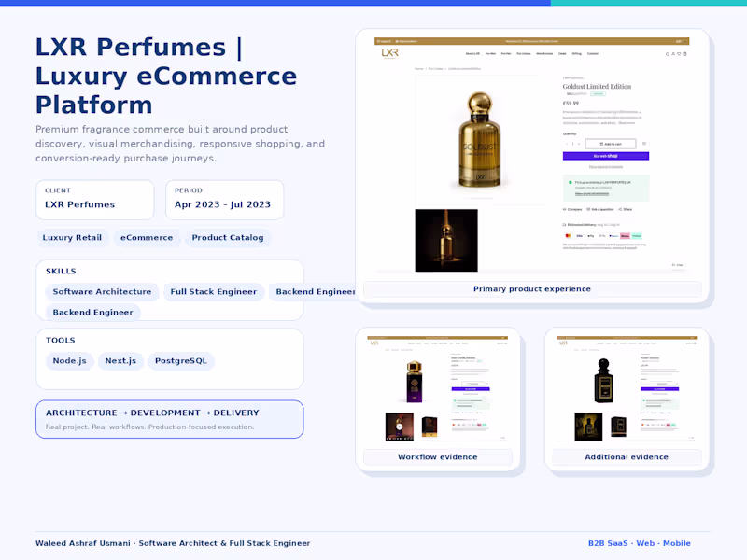Click the search icon in primary product header
Image resolution: width=747 pixels, height=560 pixels.
click(x=668, y=54)
